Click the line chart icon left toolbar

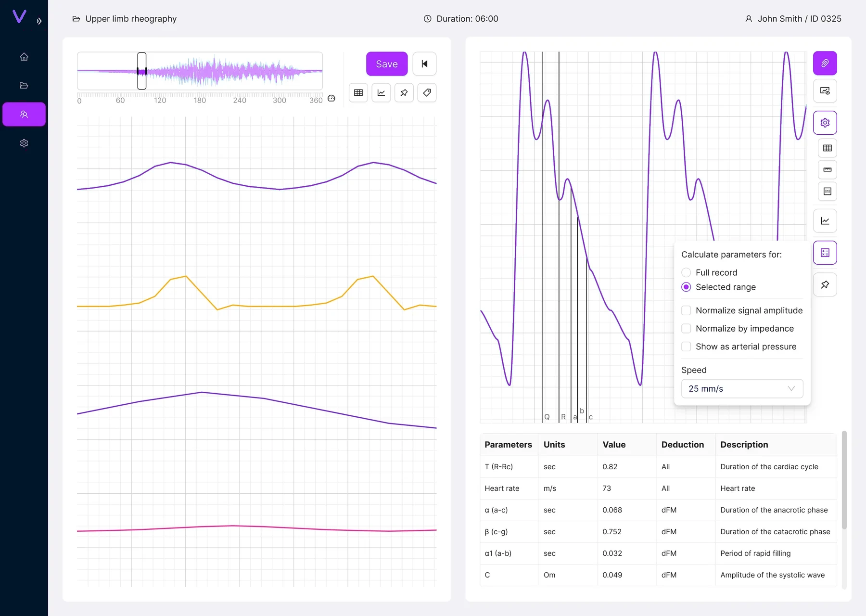click(381, 93)
